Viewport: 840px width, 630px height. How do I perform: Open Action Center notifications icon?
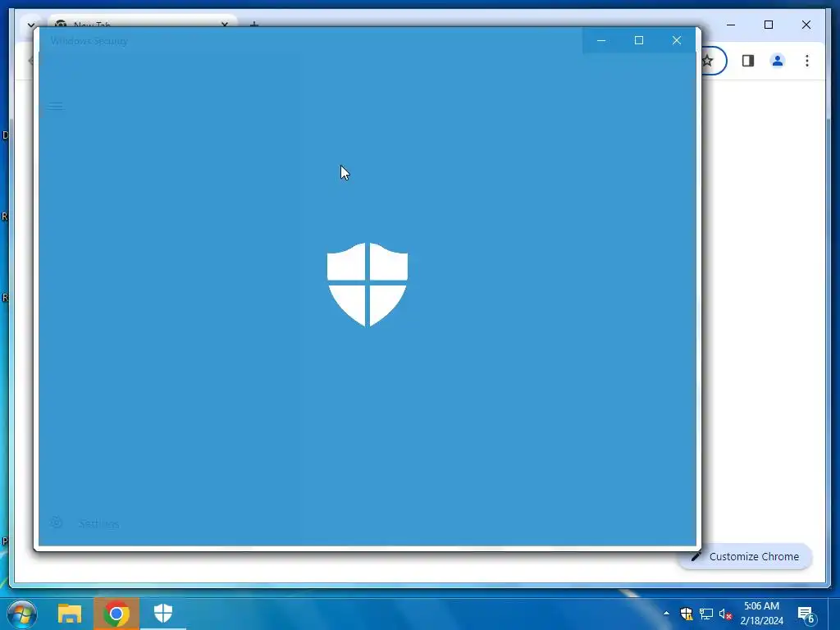click(x=806, y=614)
